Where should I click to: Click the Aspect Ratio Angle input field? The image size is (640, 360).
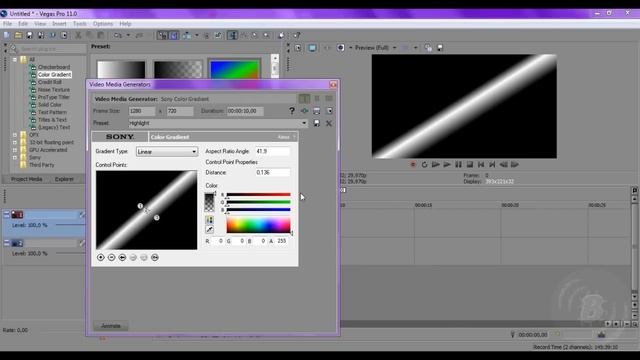[x=273, y=151]
